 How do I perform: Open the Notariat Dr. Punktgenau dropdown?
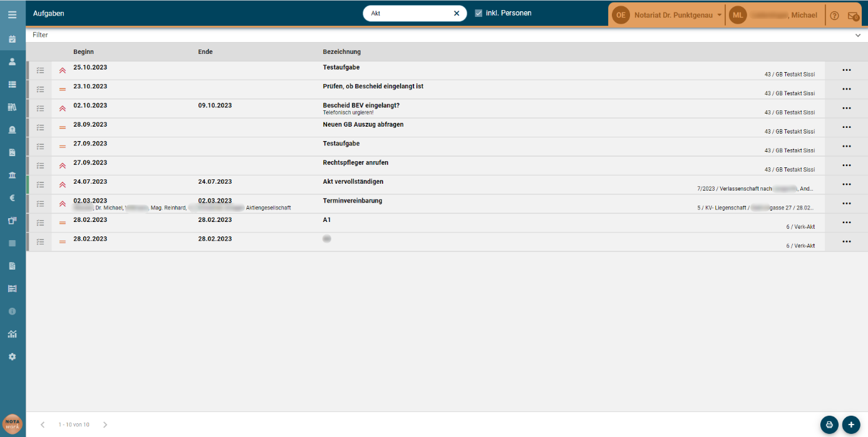(x=679, y=15)
